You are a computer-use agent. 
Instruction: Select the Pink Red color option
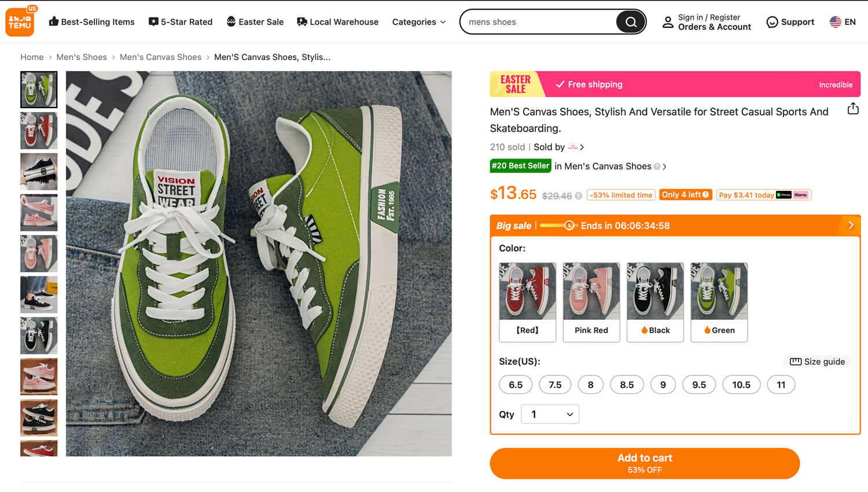tap(591, 302)
